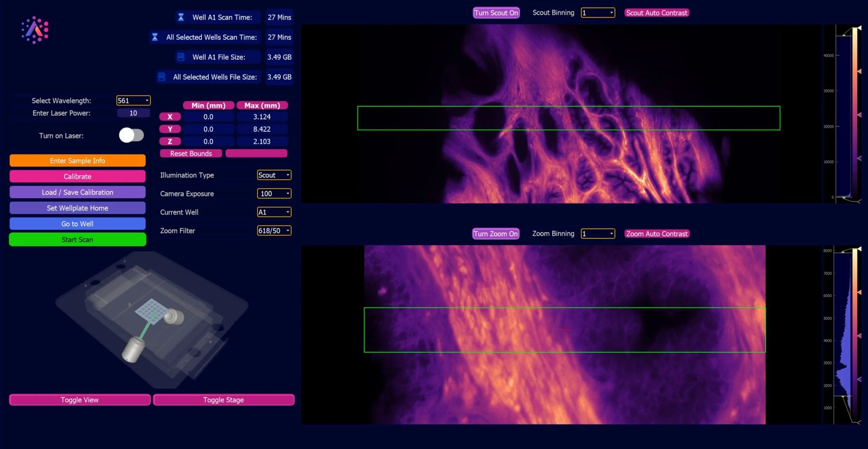Image resolution: width=868 pixels, height=449 pixels.
Task: Open the Camera Exposure dropdown showing 100
Action: pyautogui.click(x=274, y=194)
